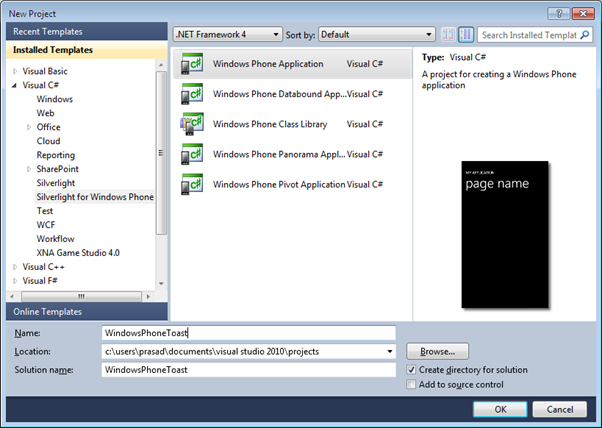Select the Reporting tree item
602x428 pixels.
[56, 155]
